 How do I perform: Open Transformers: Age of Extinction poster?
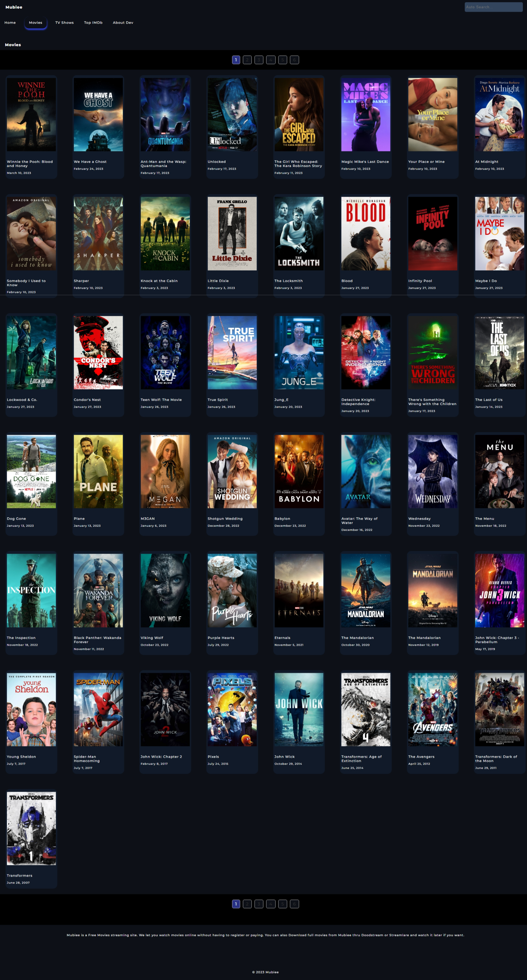point(366,710)
